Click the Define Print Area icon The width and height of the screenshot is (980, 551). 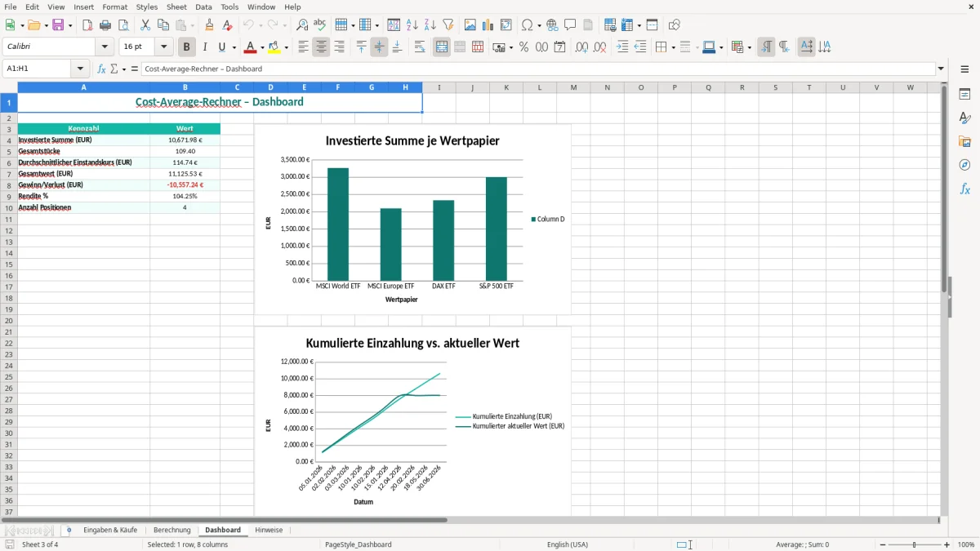[610, 25]
